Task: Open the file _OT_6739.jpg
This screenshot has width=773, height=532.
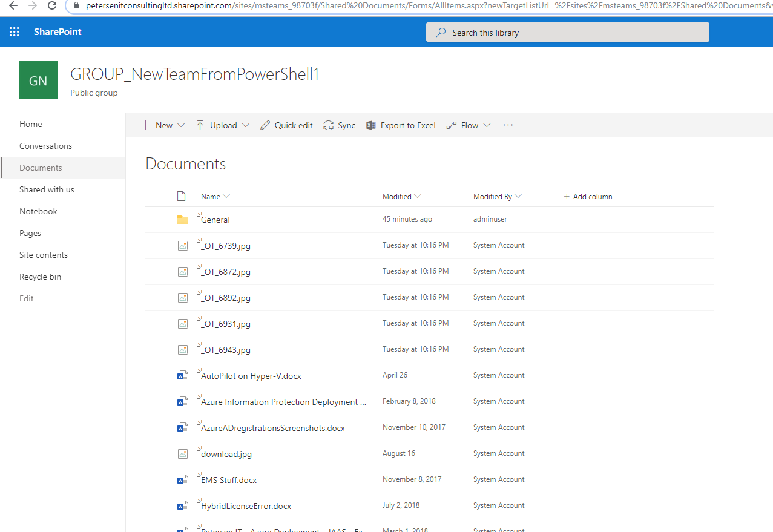Action: point(226,246)
